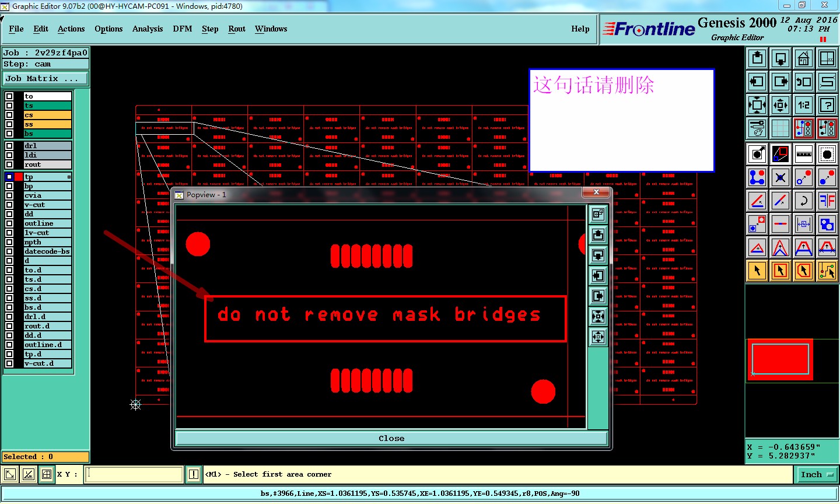The width and height of the screenshot is (840, 504).
Task: Click the polygon select pointer icon
Action: pyautogui.click(x=804, y=271)
